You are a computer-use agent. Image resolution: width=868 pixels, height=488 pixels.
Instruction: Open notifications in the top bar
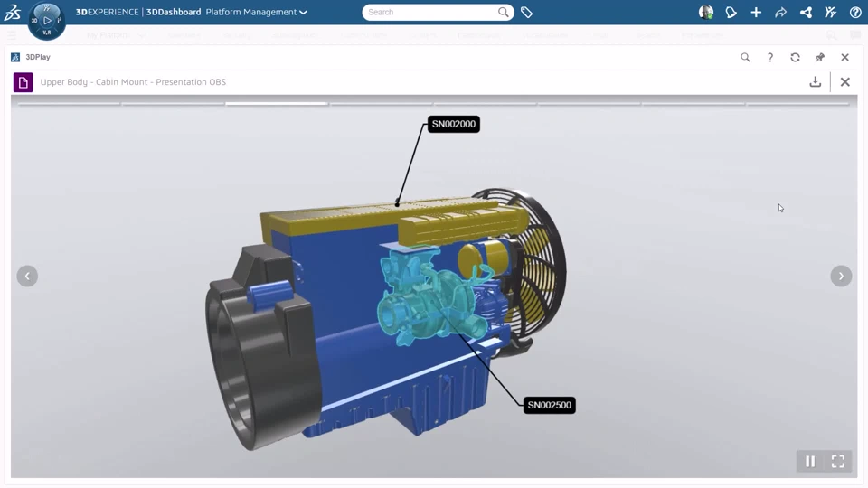[731, 12]
